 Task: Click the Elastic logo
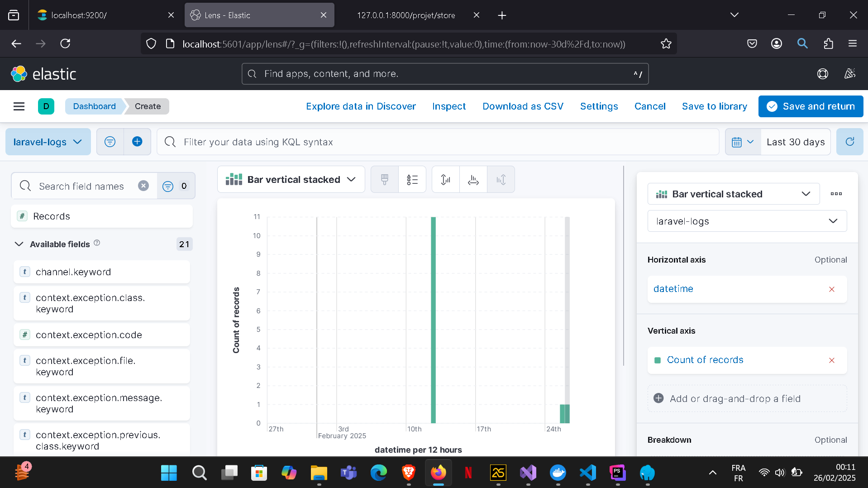click(43, 74)
